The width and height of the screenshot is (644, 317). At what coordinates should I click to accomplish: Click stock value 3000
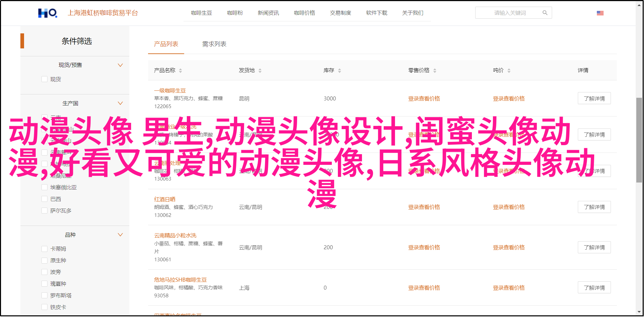330,99
